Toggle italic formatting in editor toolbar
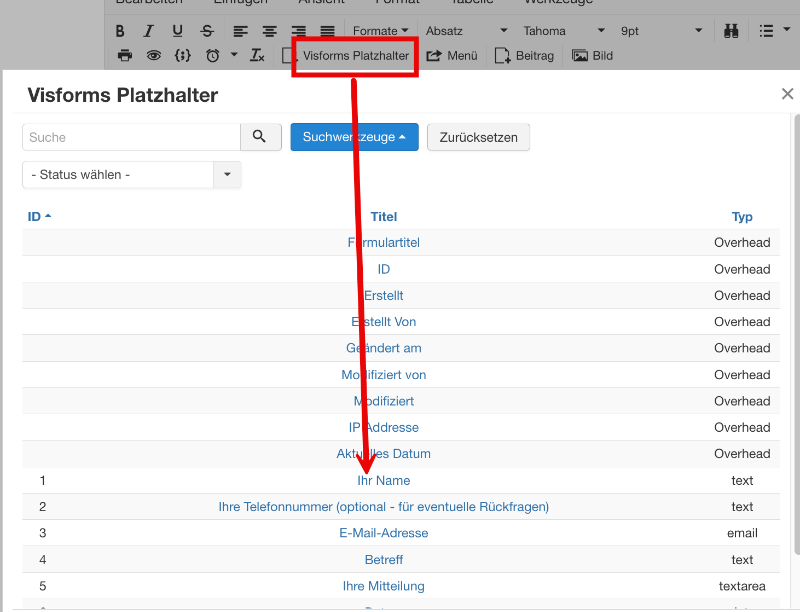This screenshot has height=612, width=800. pos(149,31)
